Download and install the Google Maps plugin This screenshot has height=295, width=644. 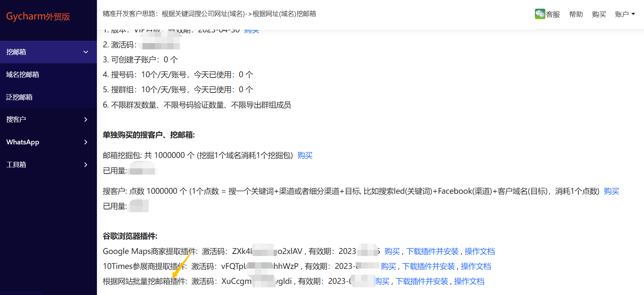(x=432, y=252)
